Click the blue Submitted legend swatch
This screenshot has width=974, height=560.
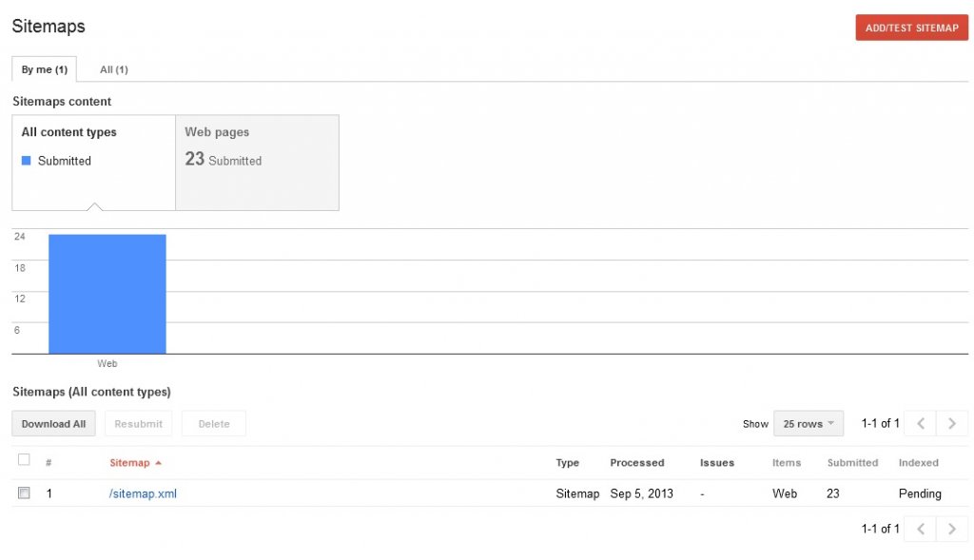(27, 161)
